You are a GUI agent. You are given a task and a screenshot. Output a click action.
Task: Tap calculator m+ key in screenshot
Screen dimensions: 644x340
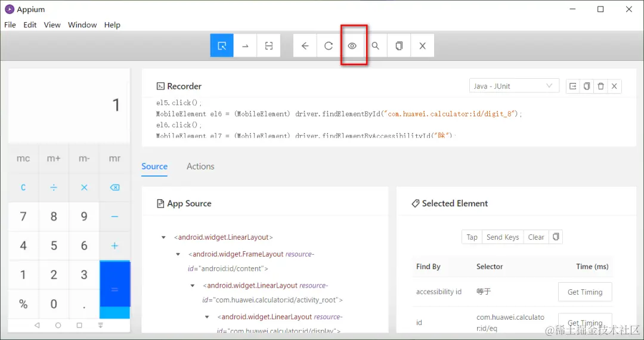coord(54,159)
